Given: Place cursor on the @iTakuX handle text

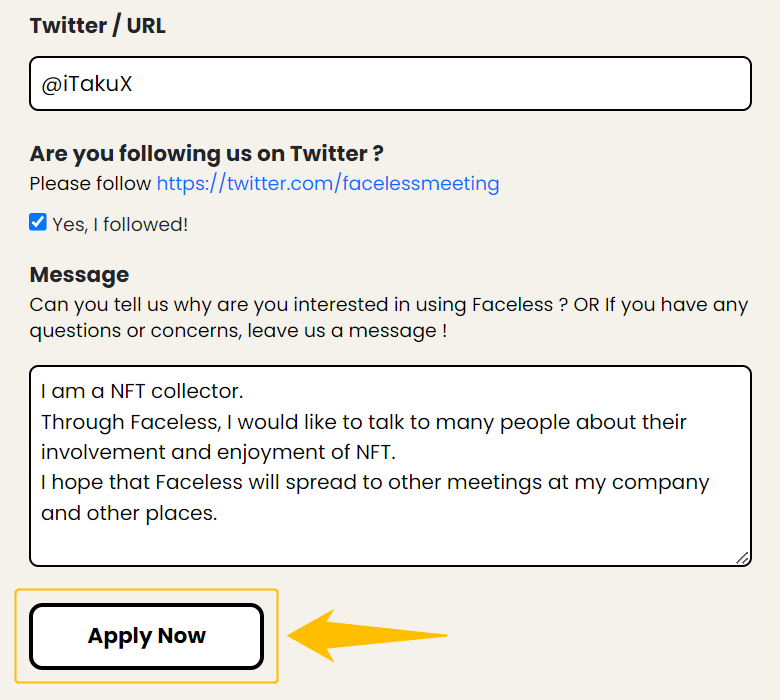Looking at the screenshot, I should tap(87, 84).
